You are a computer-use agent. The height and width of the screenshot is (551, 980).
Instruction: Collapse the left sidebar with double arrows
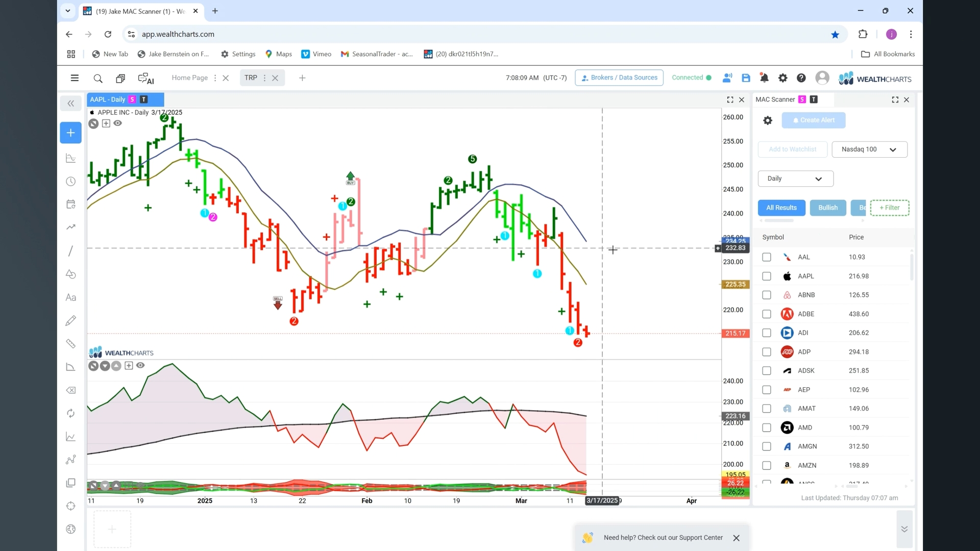tap(71, 104)
